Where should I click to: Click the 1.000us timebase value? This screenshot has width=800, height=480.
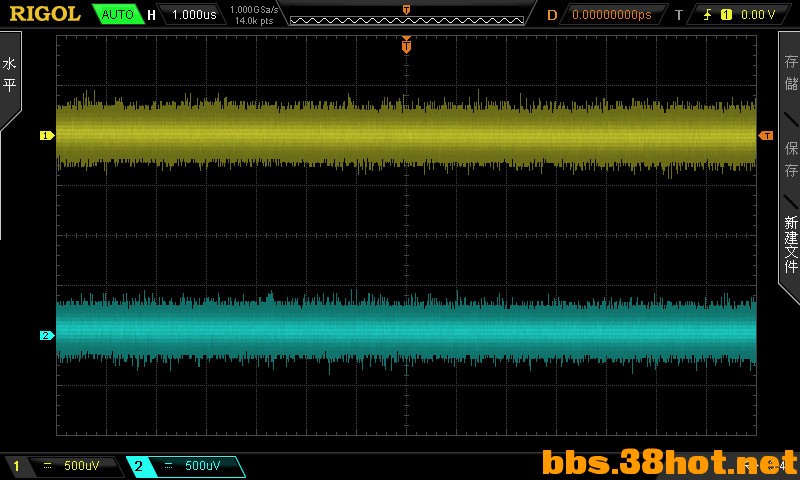[194, 15]
